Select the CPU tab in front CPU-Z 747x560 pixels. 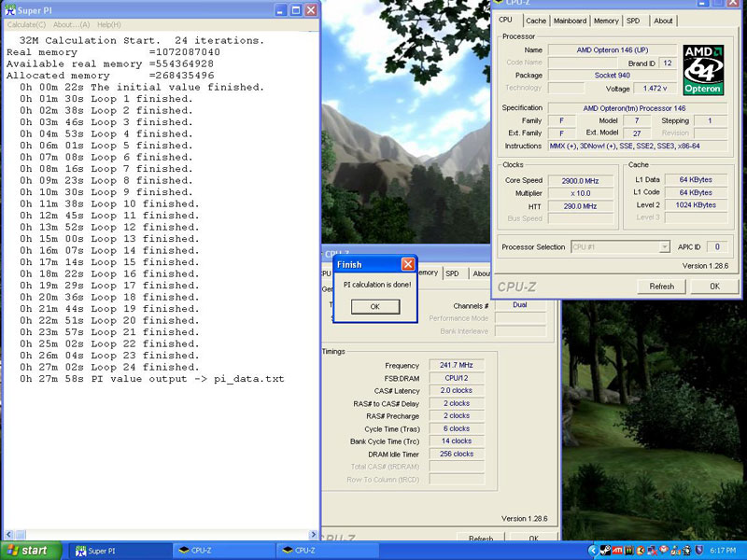tap(505, 20)
